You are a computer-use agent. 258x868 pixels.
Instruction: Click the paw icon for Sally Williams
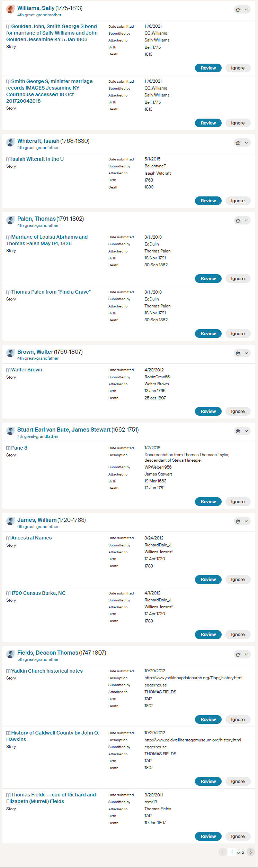point(238,10)
